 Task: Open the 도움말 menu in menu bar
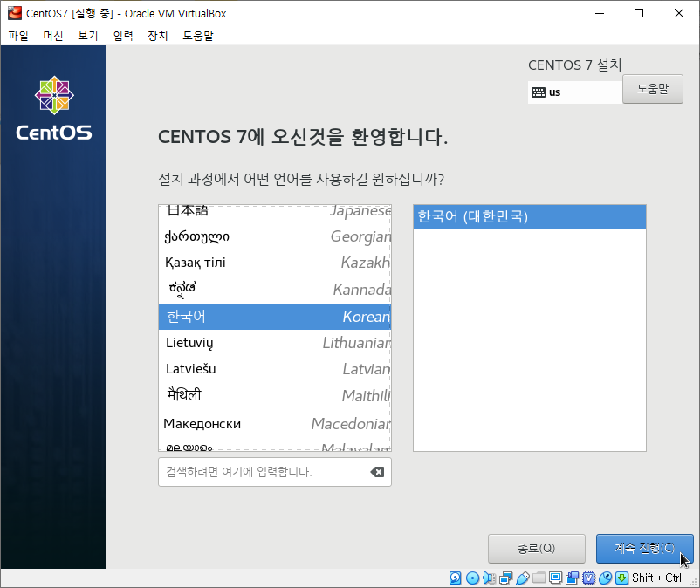point(198,36)
